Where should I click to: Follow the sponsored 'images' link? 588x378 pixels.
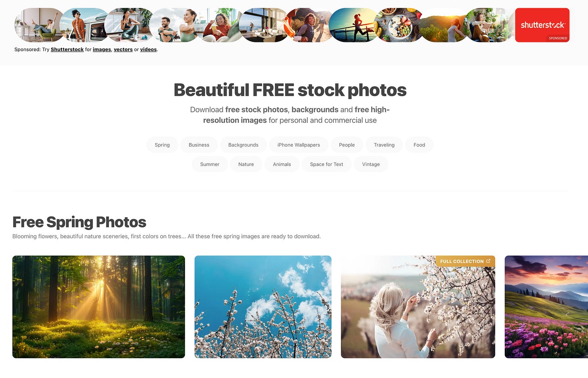[102, 49]
